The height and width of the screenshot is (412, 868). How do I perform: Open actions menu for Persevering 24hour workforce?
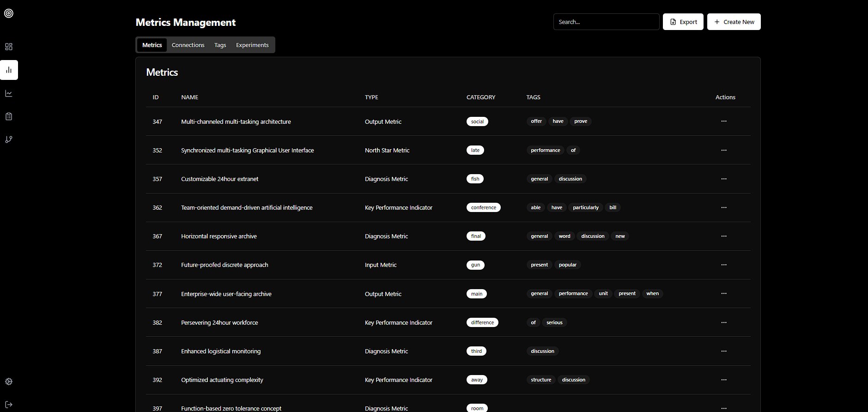(724, 322)
